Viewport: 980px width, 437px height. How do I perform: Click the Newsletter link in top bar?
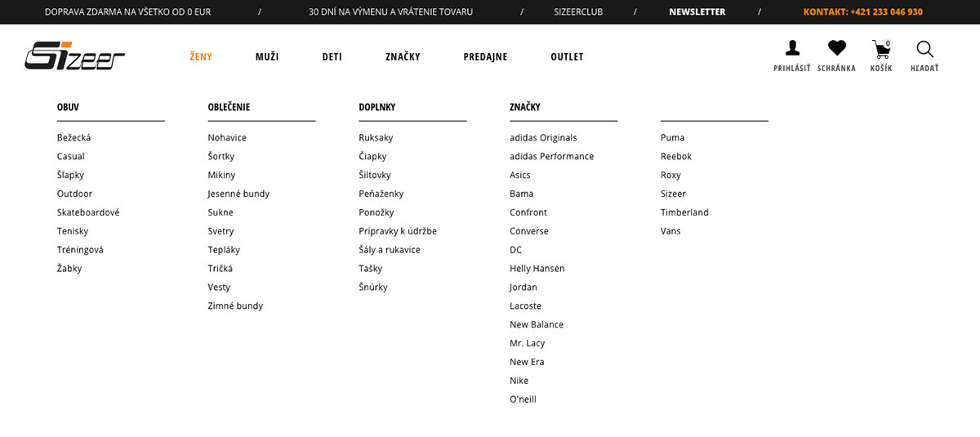pos(697,12)
